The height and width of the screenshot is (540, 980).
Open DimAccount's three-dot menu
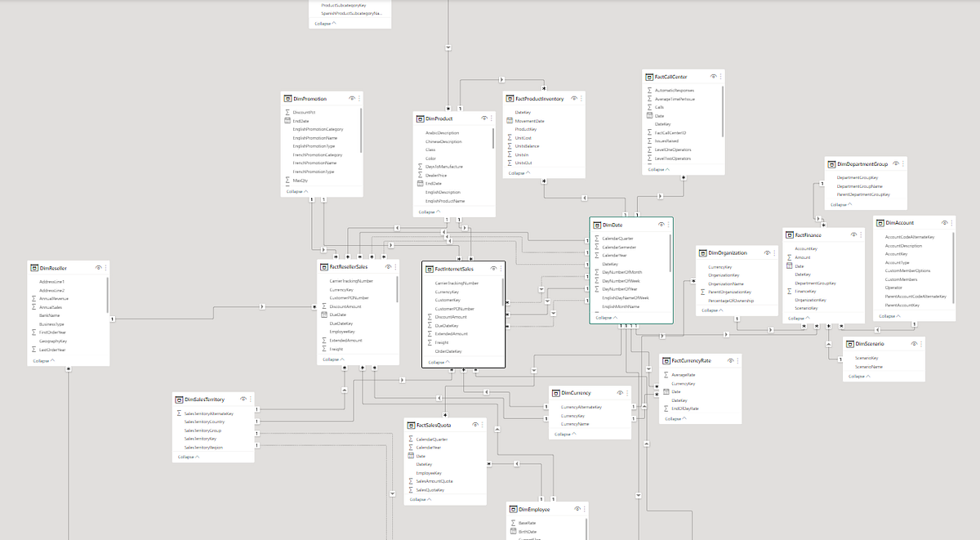[x=951, y=223]
